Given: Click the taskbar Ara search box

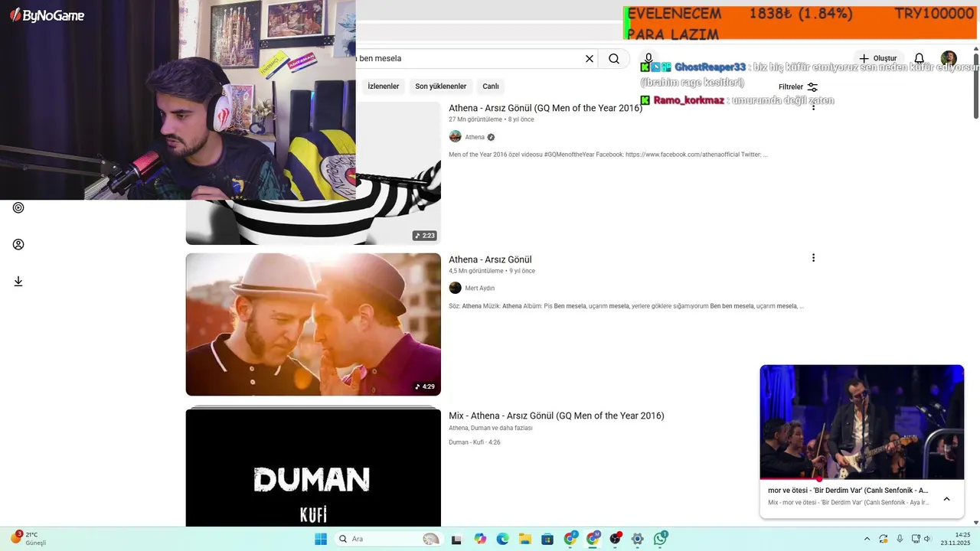Looking at the screenshot, I should [388, 539].
